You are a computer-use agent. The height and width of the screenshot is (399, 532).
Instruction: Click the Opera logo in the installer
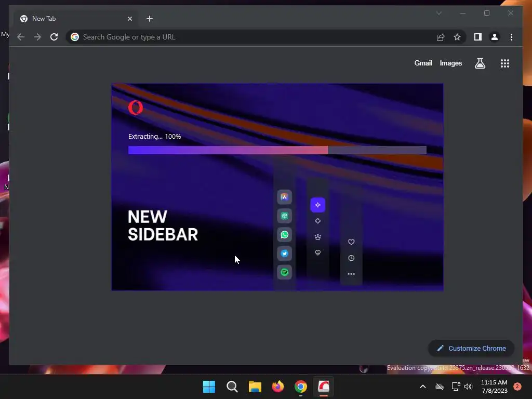pos(136,108)
